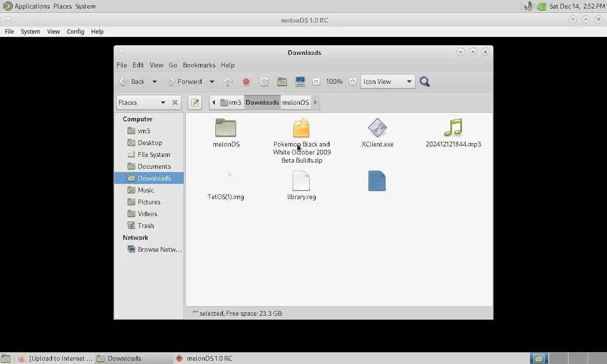607x364 pixels.
Task: Go Back in the file manager
Action: pos(132,82)
